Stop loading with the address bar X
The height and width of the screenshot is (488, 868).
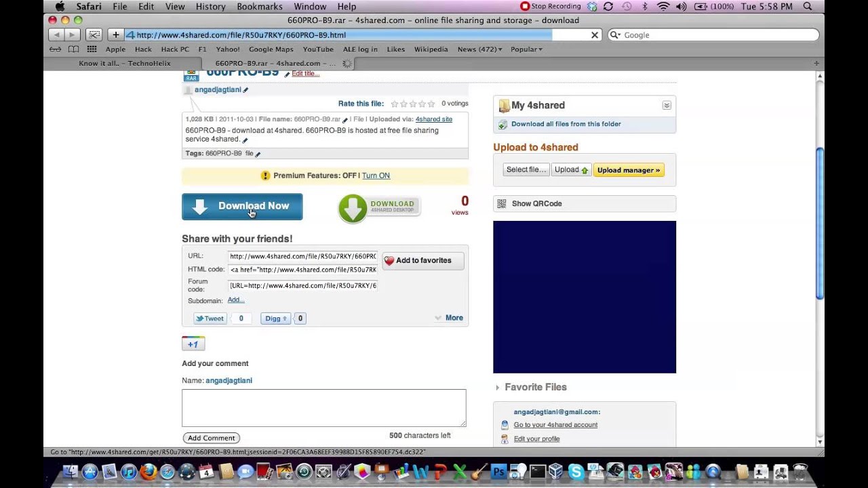(595, 35)
